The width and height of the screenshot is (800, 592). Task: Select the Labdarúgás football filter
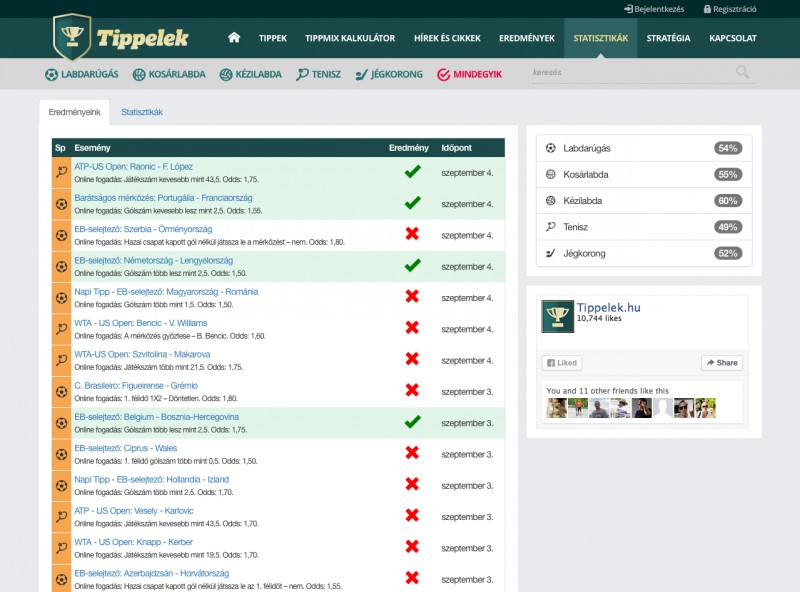click(x=82, y=74)
